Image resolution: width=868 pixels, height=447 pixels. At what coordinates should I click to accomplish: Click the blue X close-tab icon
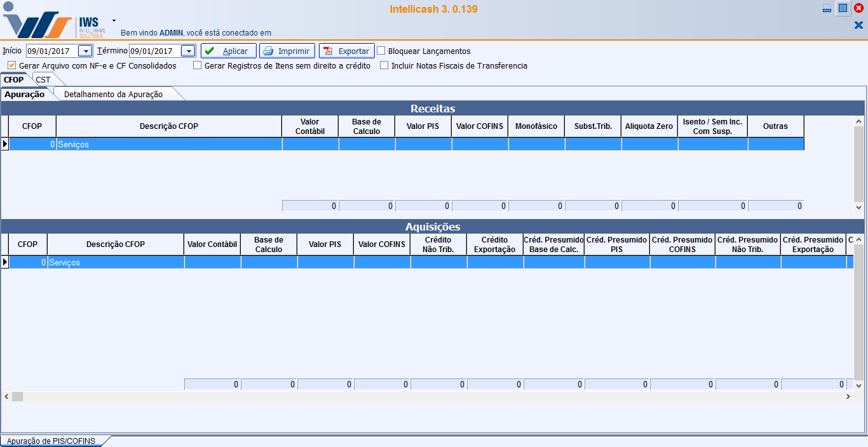tap(858, 25)
